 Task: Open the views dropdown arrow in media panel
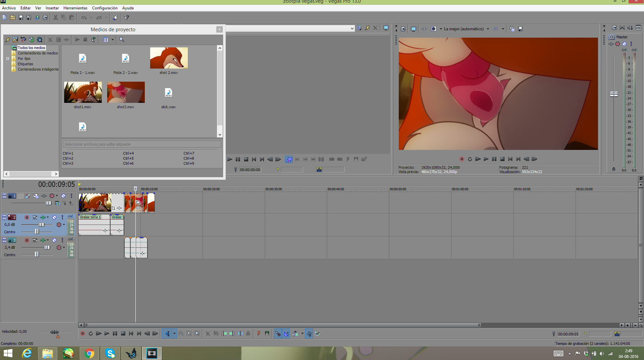tap(113, 40)
